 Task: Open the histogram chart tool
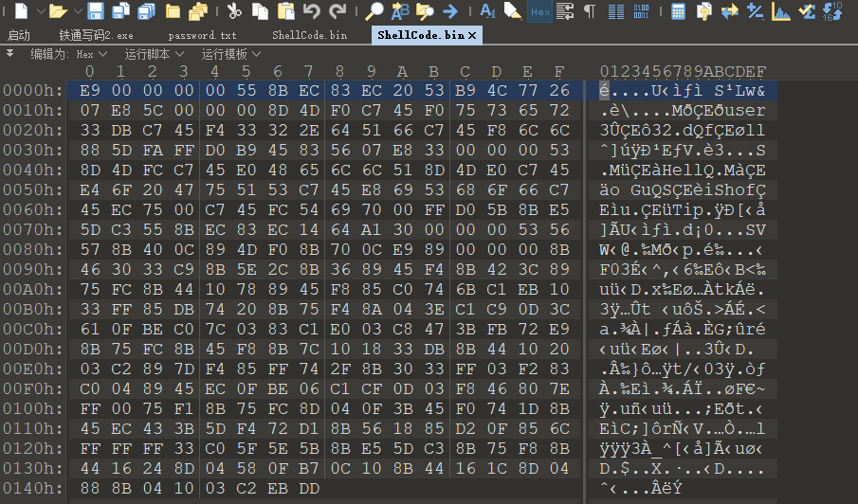pos(781,11)
